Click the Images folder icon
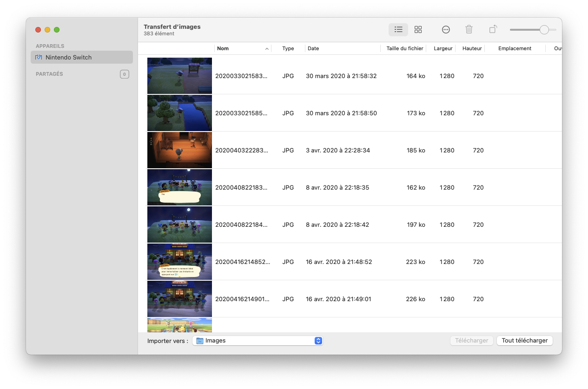 coord(200,341)
